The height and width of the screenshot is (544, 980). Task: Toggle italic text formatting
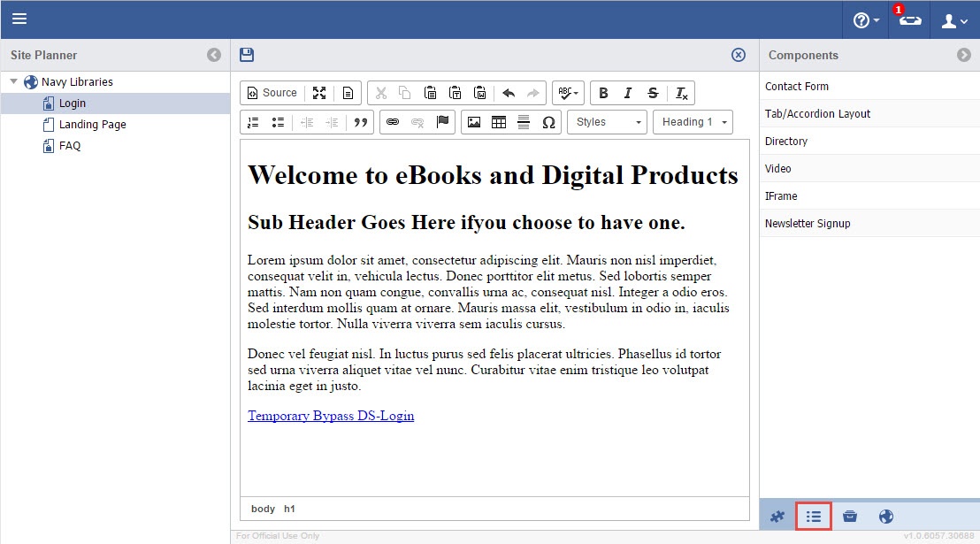(628, 93)
